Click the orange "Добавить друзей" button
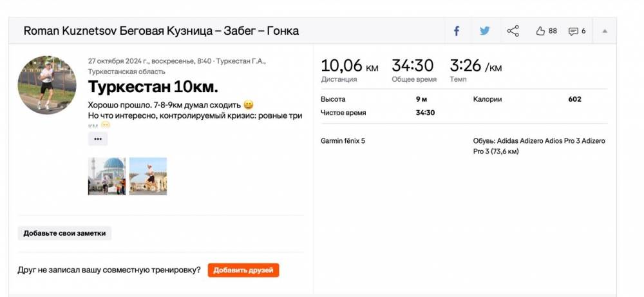Viewport: 644px width, 297px height. 243,270
